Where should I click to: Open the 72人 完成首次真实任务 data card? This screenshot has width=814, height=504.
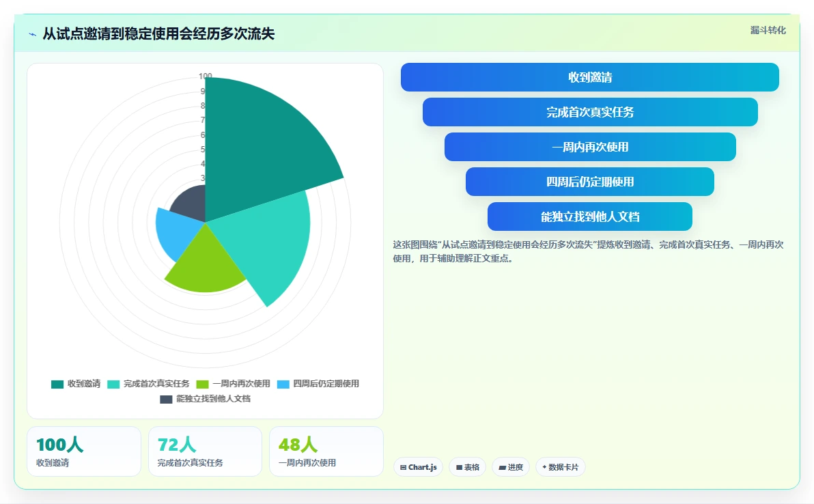(205, 451)
